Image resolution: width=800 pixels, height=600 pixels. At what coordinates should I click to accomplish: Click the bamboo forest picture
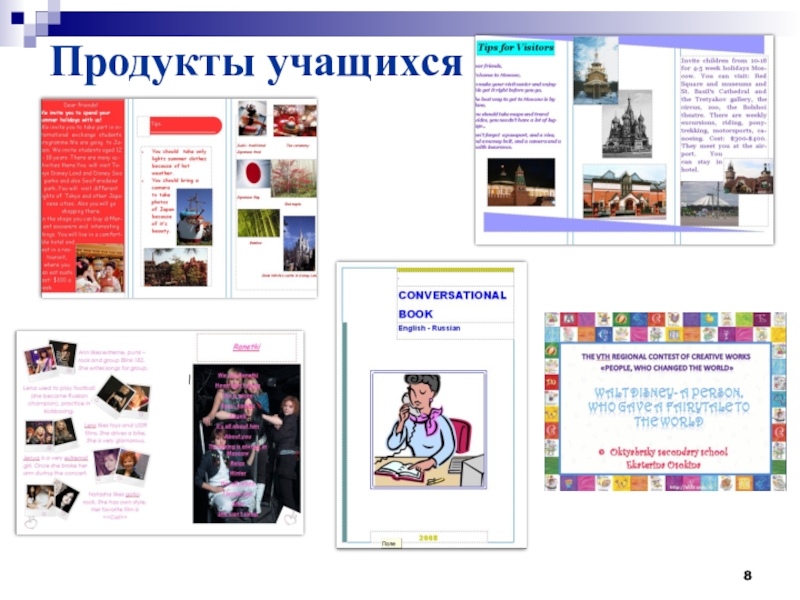tap(258, 223)
